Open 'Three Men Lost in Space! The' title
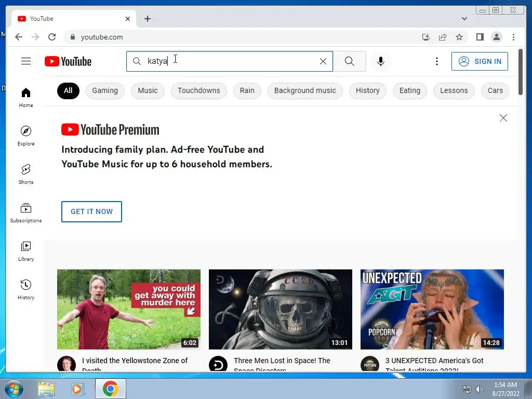The image size is (532, 399). 282,361
